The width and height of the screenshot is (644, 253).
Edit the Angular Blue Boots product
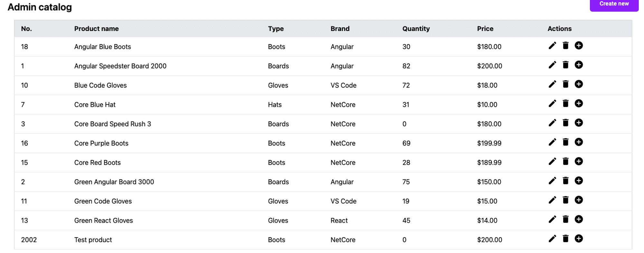(552, 46)
